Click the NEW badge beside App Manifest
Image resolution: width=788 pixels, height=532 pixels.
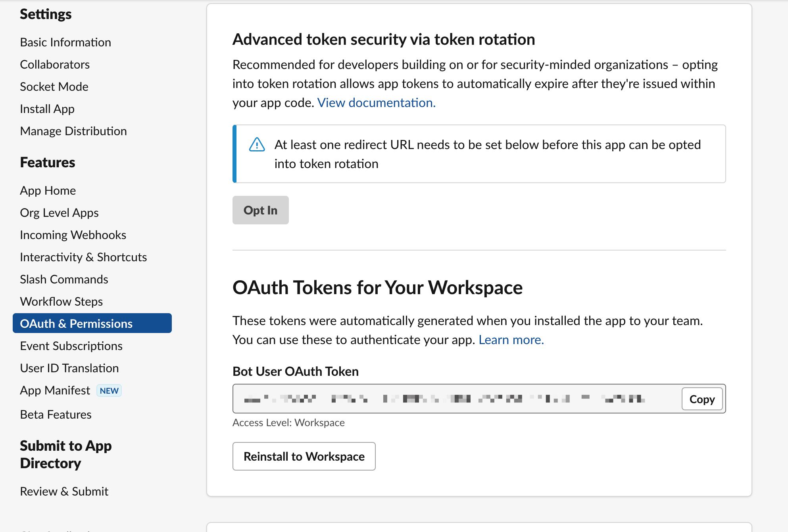coord(109,391)
